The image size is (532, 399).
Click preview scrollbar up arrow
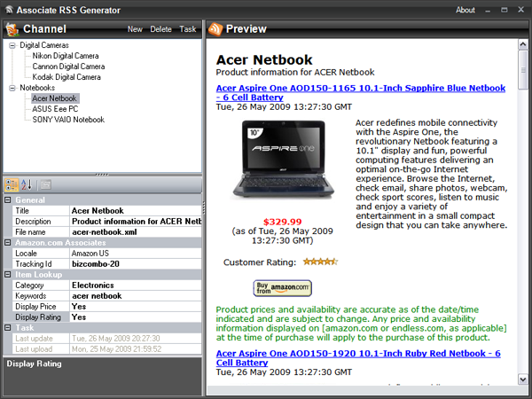click(523, 44)
